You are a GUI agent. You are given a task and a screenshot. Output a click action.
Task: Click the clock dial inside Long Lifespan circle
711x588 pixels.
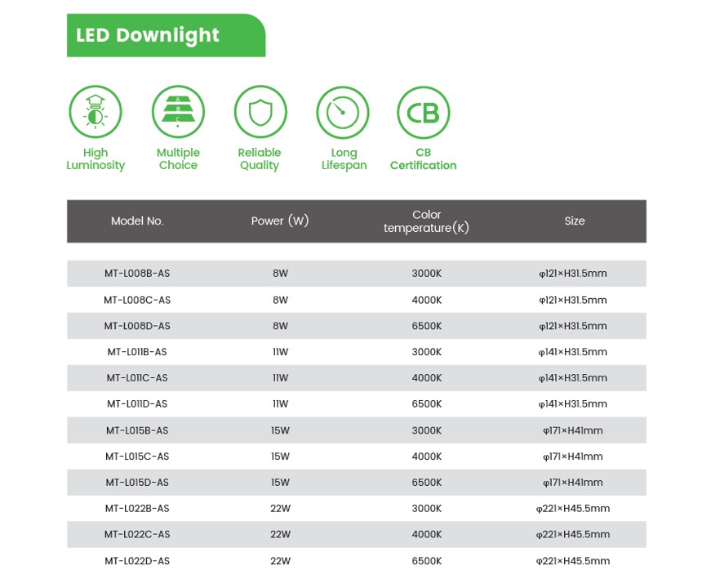pyautogui.click(x=343, y=111)
